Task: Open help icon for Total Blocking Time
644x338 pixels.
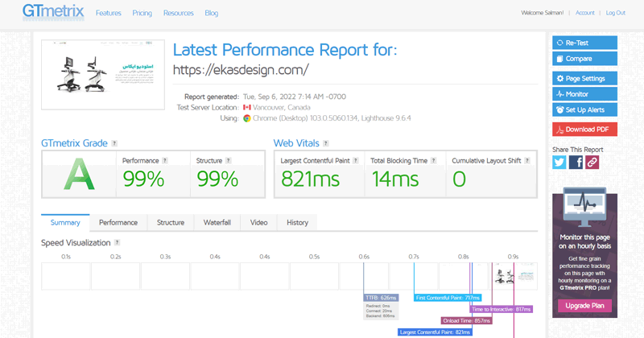Action: tap(433, 161)
